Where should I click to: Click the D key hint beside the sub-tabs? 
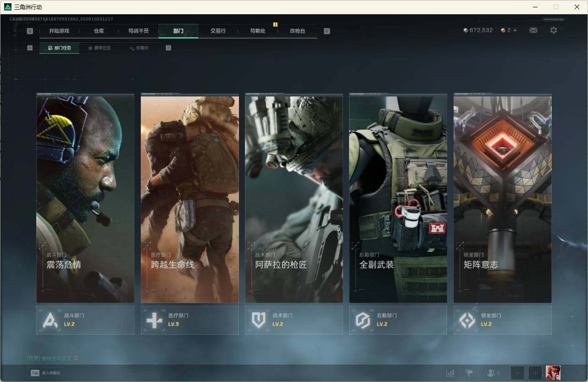click(x=168, y=48)
